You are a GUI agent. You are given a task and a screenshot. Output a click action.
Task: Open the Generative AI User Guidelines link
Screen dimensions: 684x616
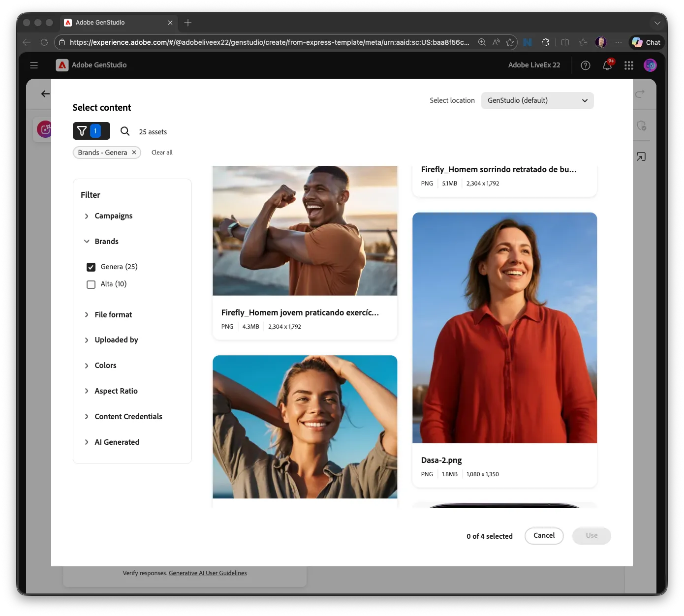(208, 573)
